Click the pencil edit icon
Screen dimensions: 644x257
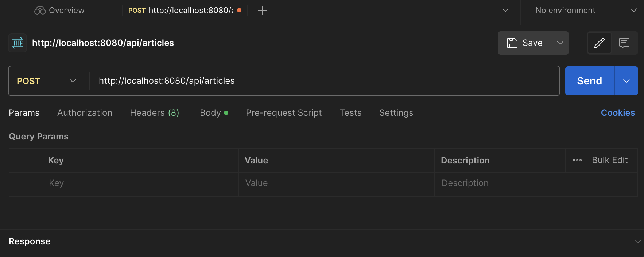(599, 43)
